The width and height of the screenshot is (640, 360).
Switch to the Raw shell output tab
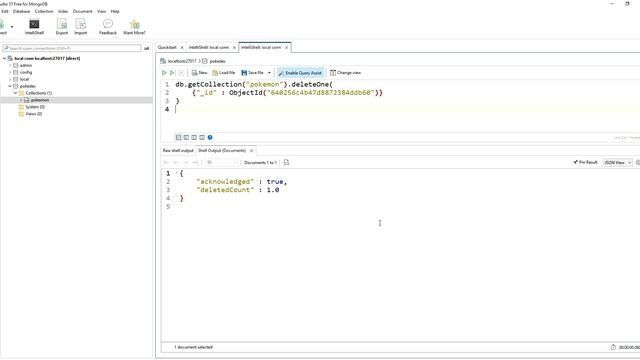click(x=178, y=151)
